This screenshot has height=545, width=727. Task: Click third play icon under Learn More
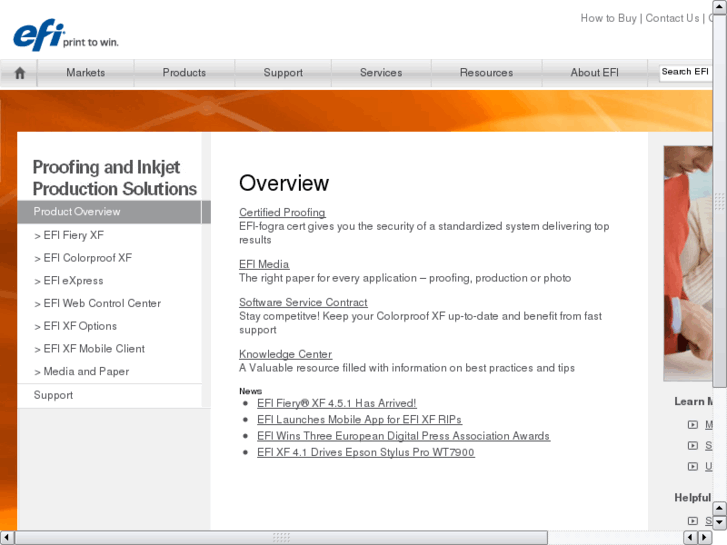(693, 467)
